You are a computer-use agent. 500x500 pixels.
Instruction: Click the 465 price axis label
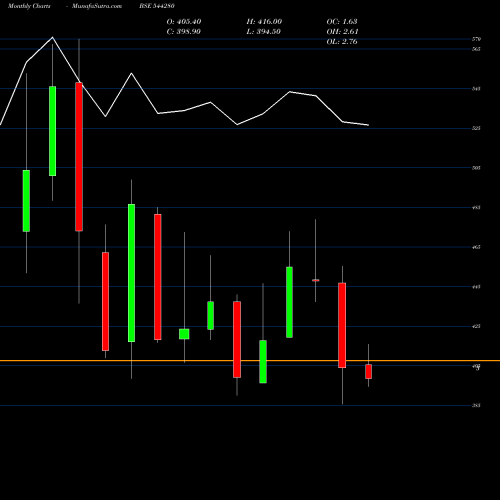[476, 247]
